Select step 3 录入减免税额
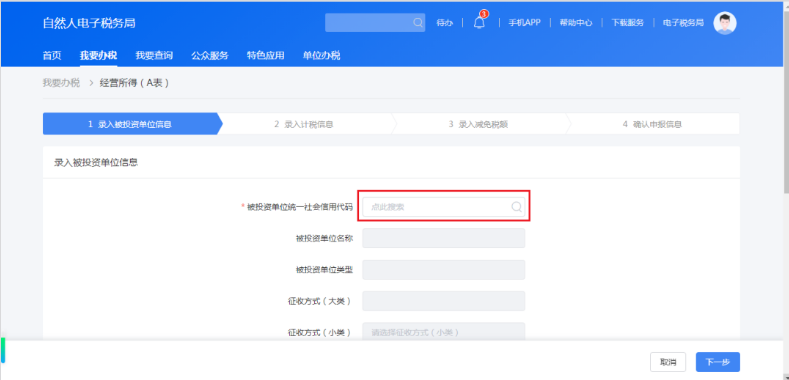 point(478,124)
